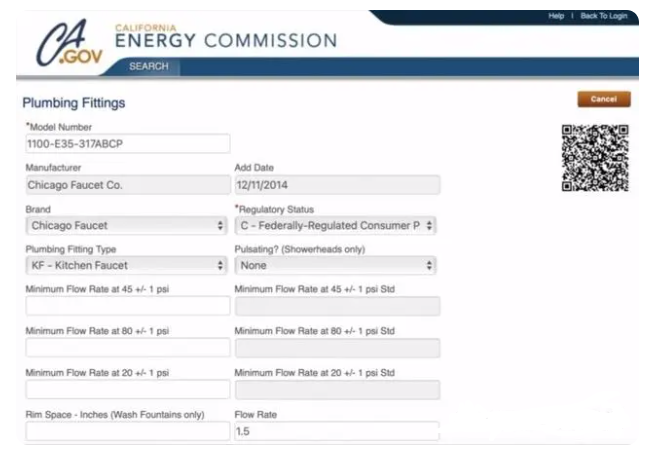The height and width of the screenshot is (455, 652).
Task: Click the California Energy Commission title
Action: [x=226, y=37]
